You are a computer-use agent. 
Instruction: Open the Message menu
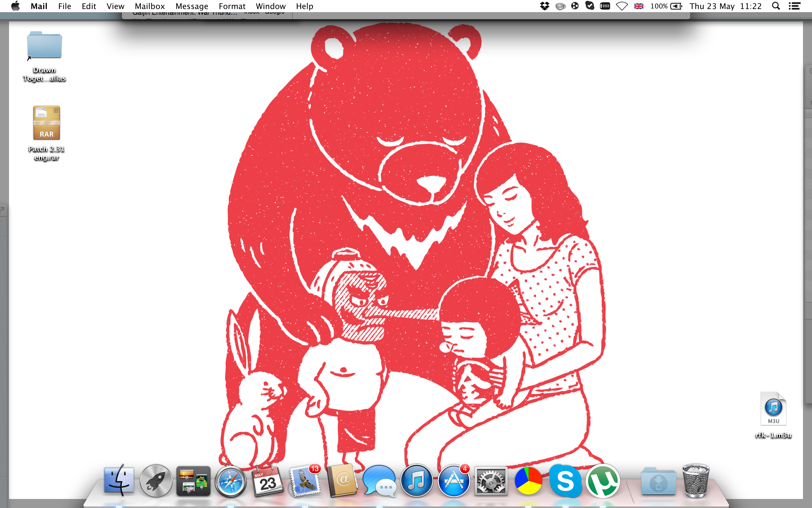192,6
